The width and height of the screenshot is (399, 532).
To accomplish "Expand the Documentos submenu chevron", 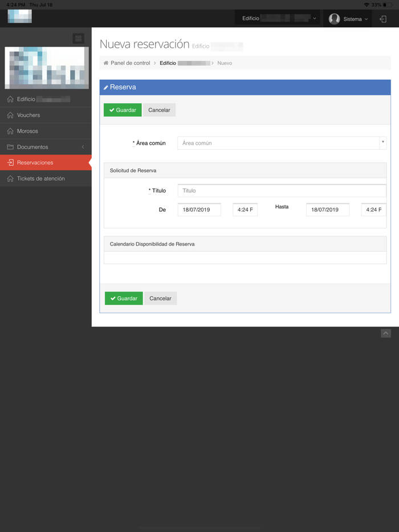I will point(83,147).
